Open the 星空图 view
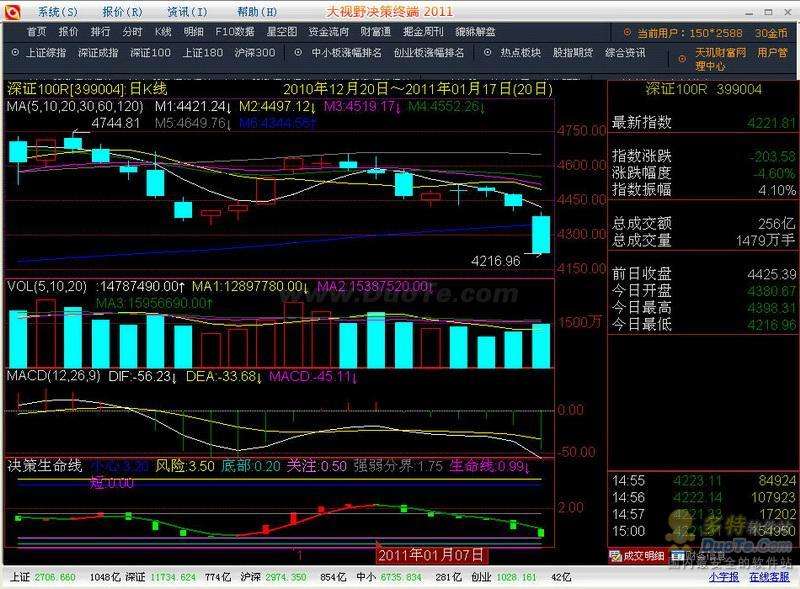800x589 pixels. click(282, 32)
